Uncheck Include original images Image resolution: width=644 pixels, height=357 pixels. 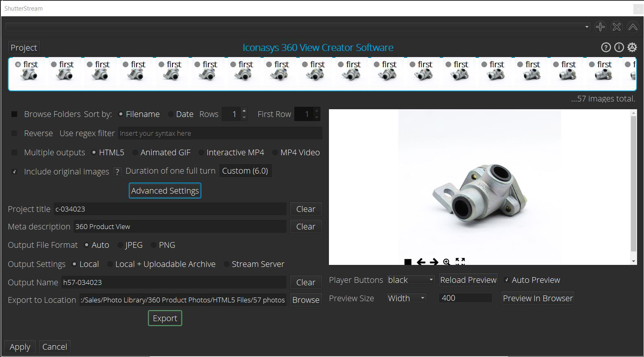click(x=14, y=172)
